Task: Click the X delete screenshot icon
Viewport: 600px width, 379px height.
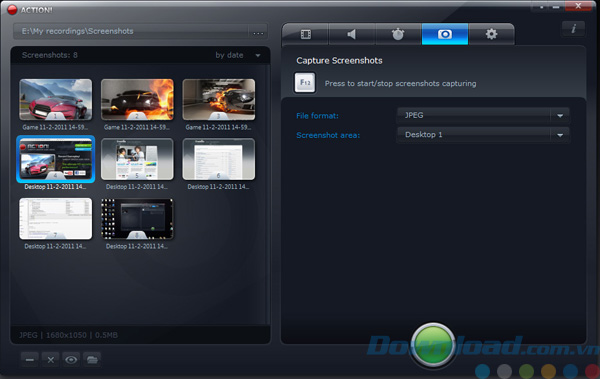Action: coord(51,359)
